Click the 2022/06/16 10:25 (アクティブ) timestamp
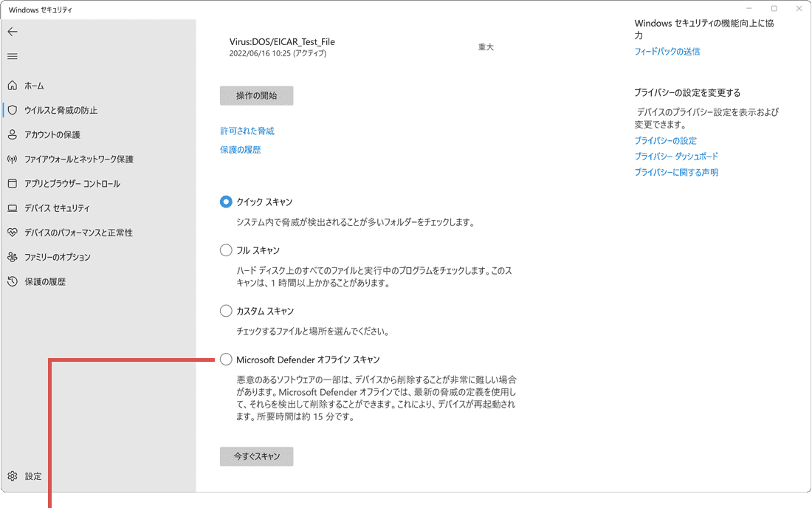Image resolution: width=812 pixels, height=508 pixels. 278,53
